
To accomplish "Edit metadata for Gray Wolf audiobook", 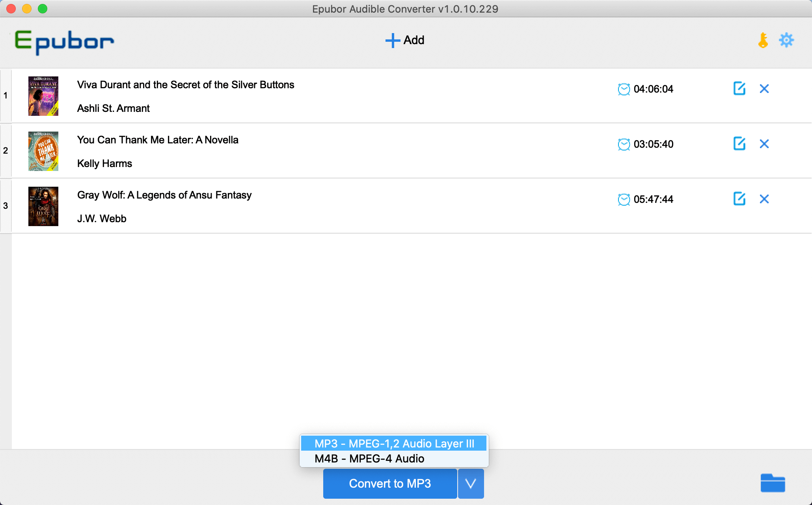I will tap(739, 199).
